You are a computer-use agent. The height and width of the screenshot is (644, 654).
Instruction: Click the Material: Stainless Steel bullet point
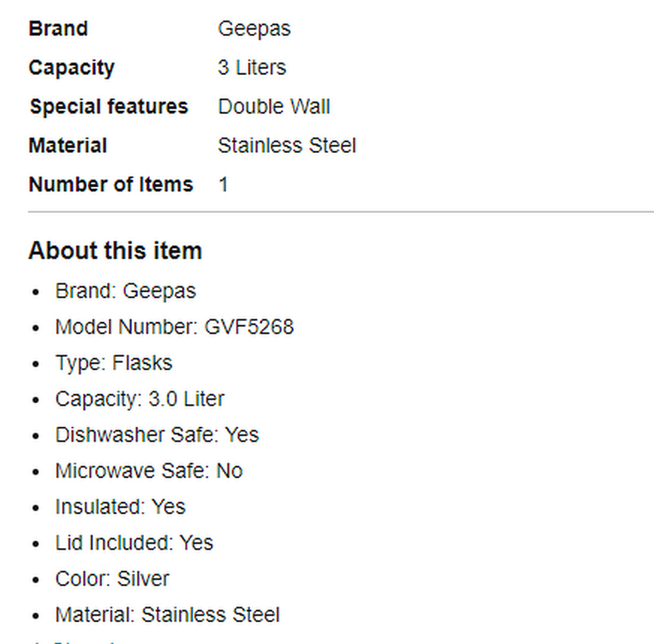[x=167, y=615]
